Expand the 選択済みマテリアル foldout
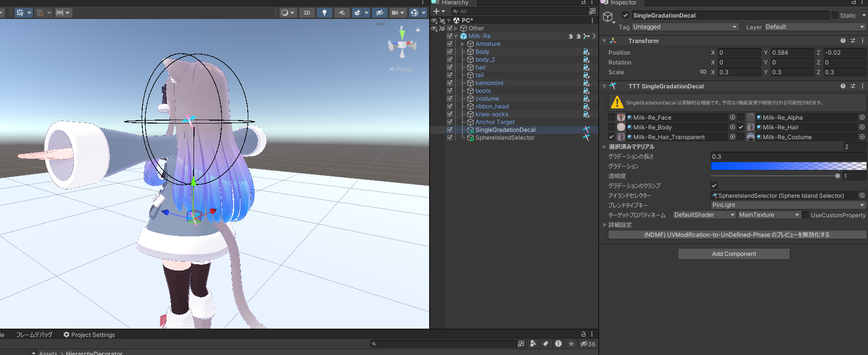The image size is (868, 355). [605, 146]
